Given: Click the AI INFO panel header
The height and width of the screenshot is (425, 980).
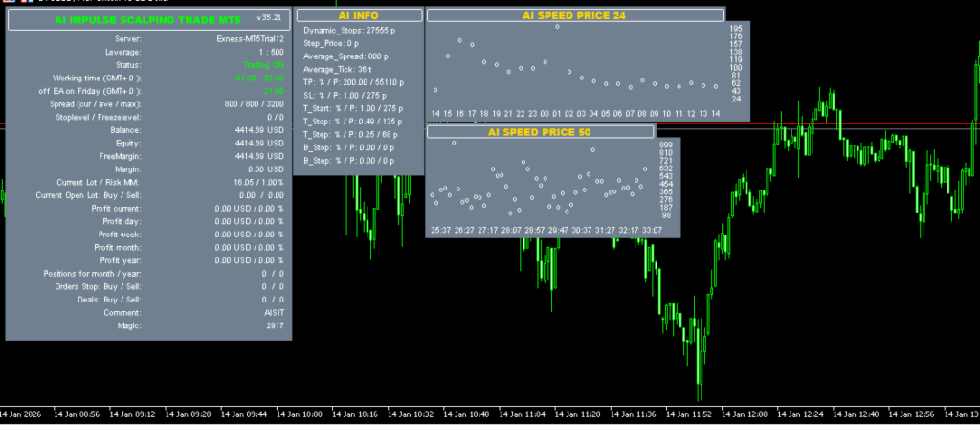Looking at the screenshot, I should pyautogui.click(x=358, y=15).
